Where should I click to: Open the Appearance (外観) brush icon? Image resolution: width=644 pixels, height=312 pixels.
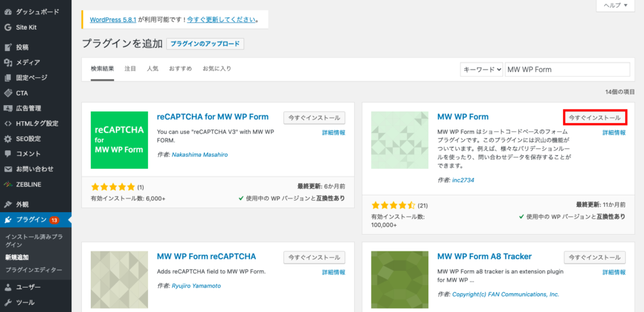pos(7,204)
